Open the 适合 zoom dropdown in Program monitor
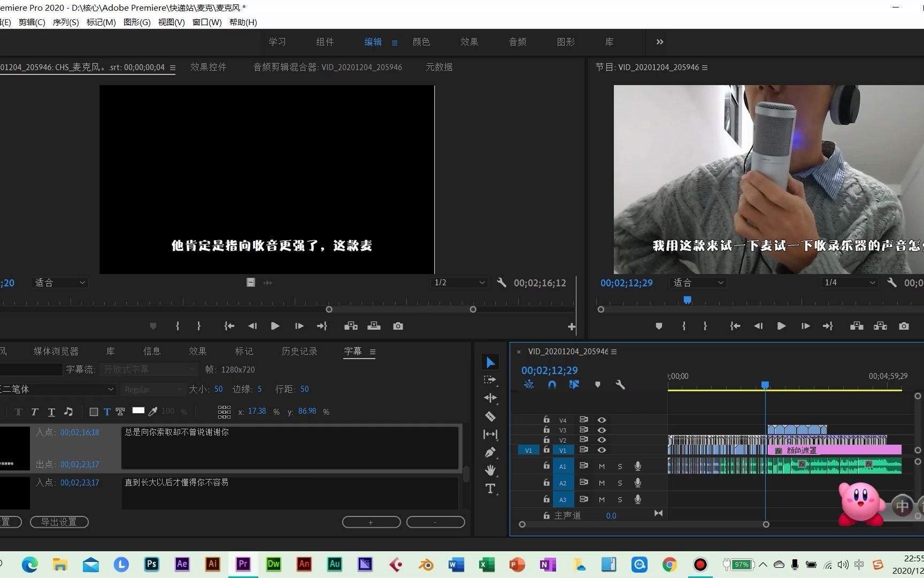The image size is (924, 578). pyautogui.click(x=697, y=283)
